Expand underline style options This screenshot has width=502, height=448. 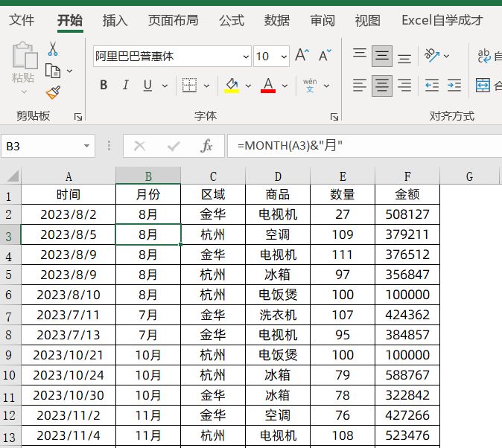coord(165,86)
